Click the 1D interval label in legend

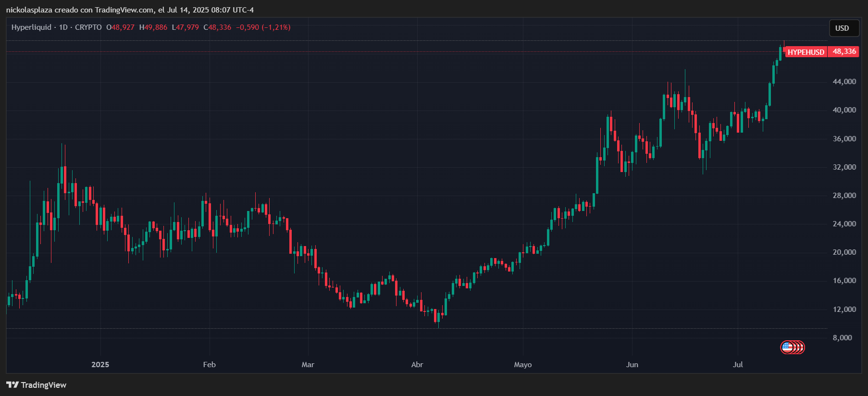pos(63,27)
